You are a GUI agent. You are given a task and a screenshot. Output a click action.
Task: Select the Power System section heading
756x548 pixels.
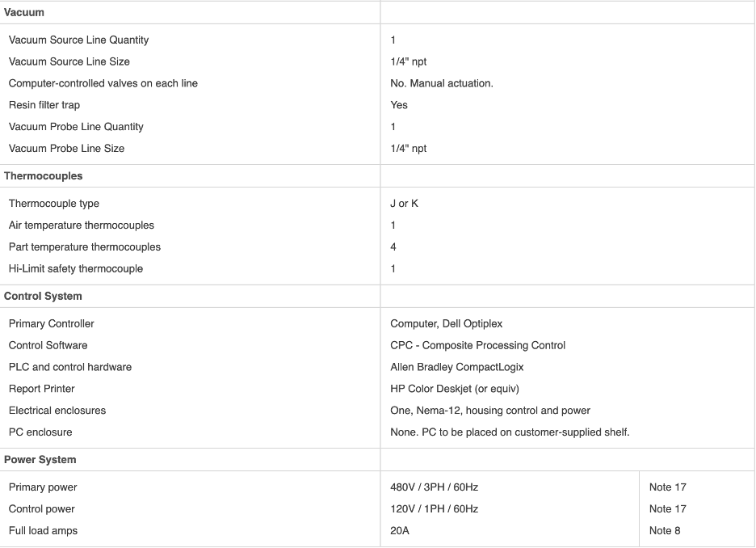pos(40,459)
